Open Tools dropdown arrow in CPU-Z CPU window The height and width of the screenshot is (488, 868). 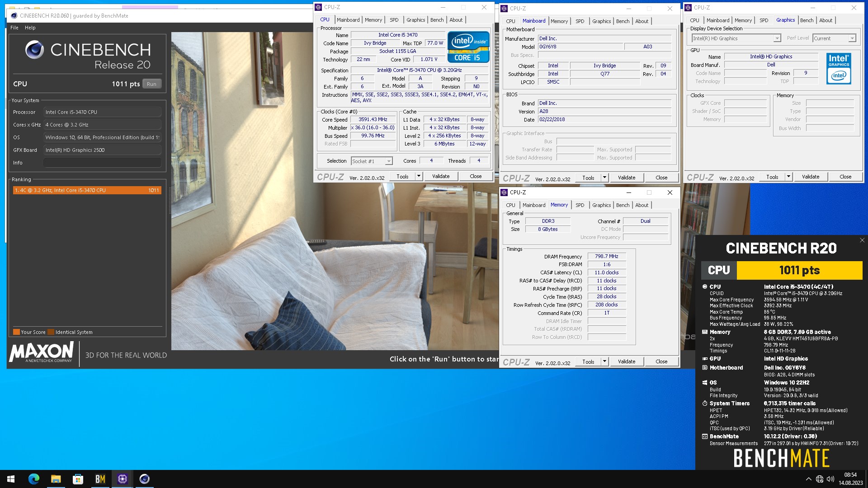419,176
